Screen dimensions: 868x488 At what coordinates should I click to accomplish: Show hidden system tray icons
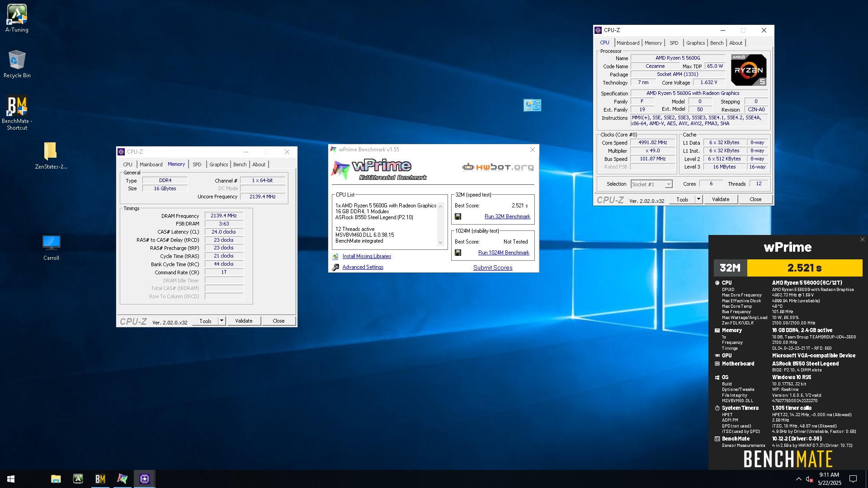tap(798, 479)
